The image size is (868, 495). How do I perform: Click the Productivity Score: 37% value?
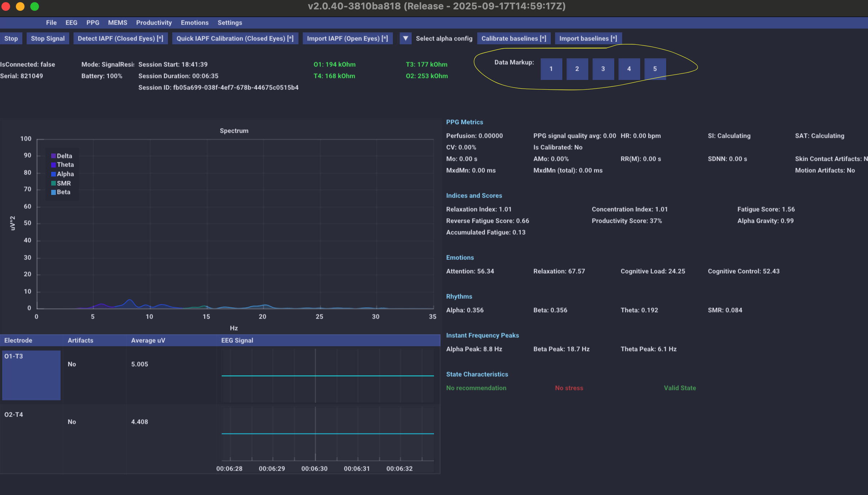[x=627, y=221]
